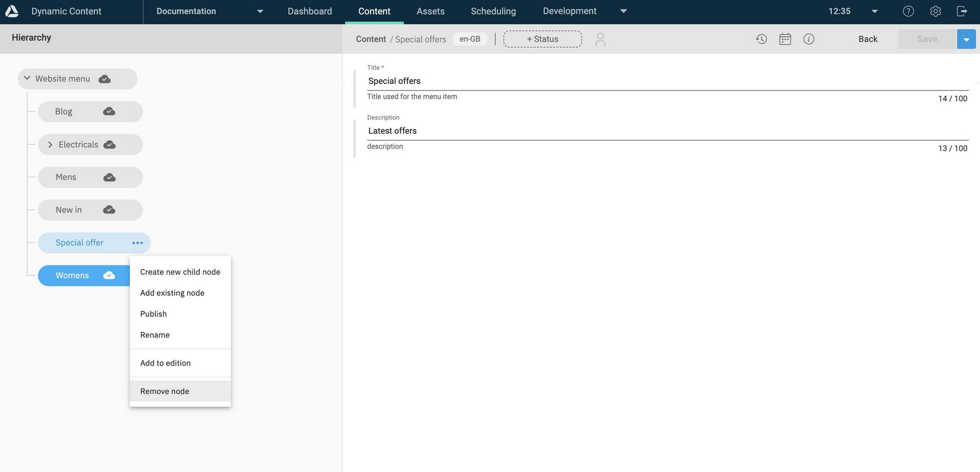Open help via the question mark icon
Image resolution: width=980 pixels, height=472 pixels.
(908, 10)
